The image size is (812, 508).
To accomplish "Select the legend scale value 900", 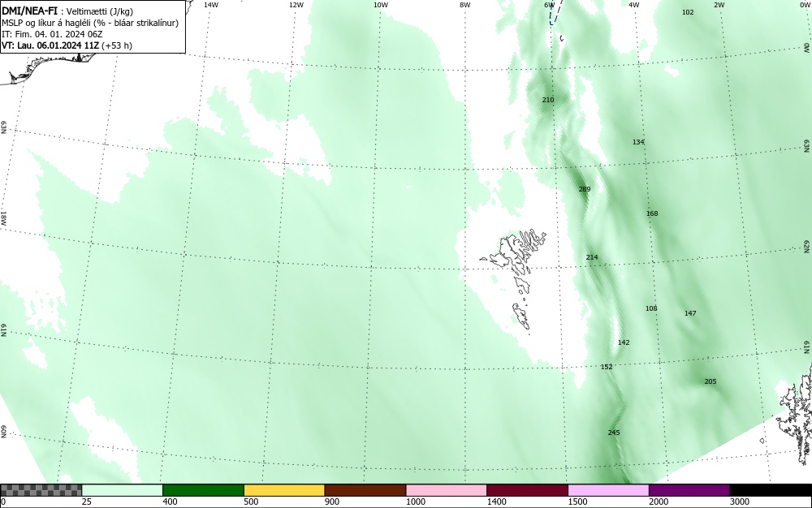I will [x=332, y=502].
